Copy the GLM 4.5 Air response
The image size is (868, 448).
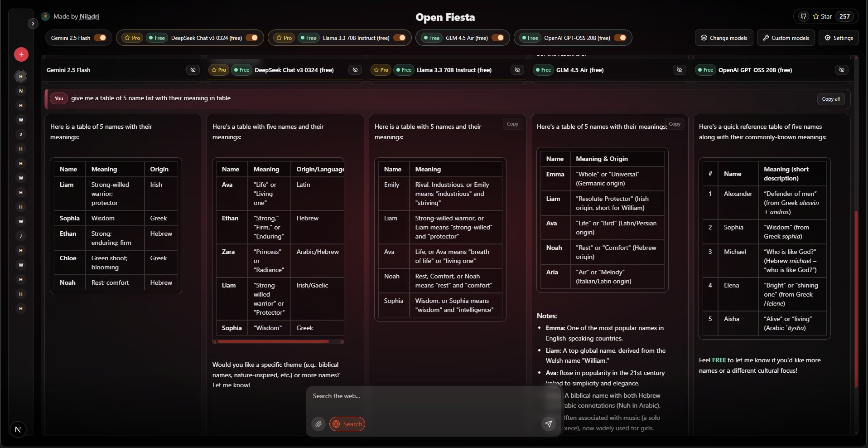coord(675,124)
